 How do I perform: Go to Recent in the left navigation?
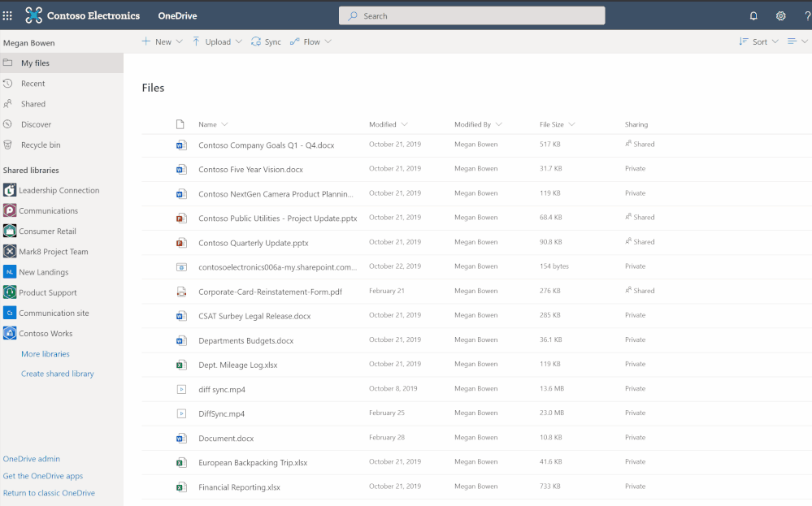33,84
